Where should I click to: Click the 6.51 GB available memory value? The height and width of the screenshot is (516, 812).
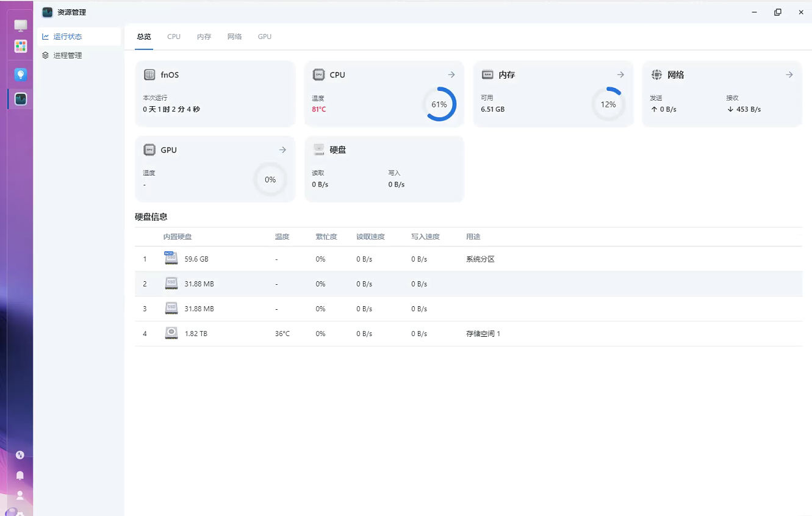[493, 110]
